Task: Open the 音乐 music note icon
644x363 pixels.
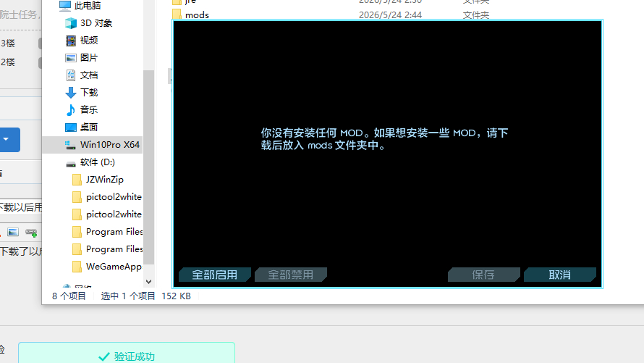Action: 71,109
